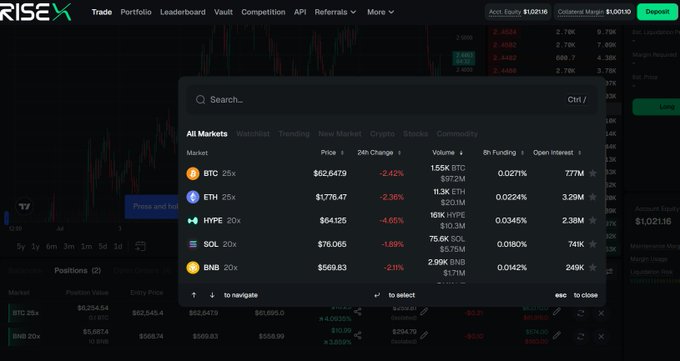Image resolution: width=680 pixels, height=361 pixels.
Task: Set chart range to 5y
Action: coord(21,246)
